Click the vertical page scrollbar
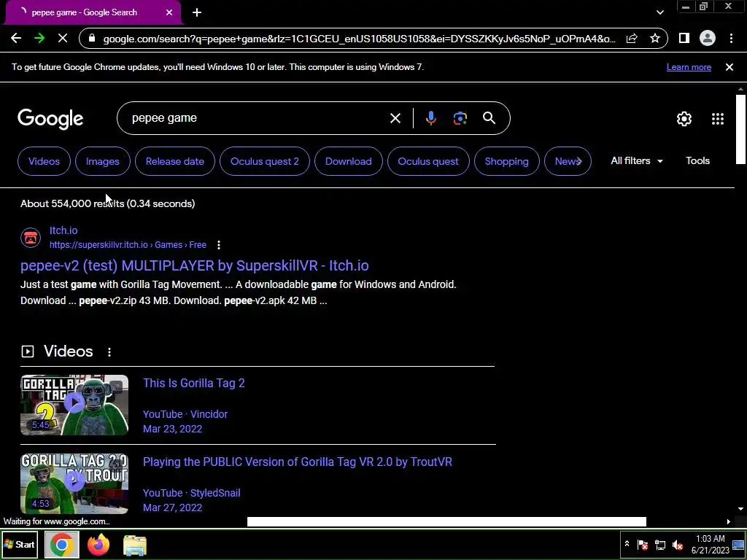 click(740, 130)
